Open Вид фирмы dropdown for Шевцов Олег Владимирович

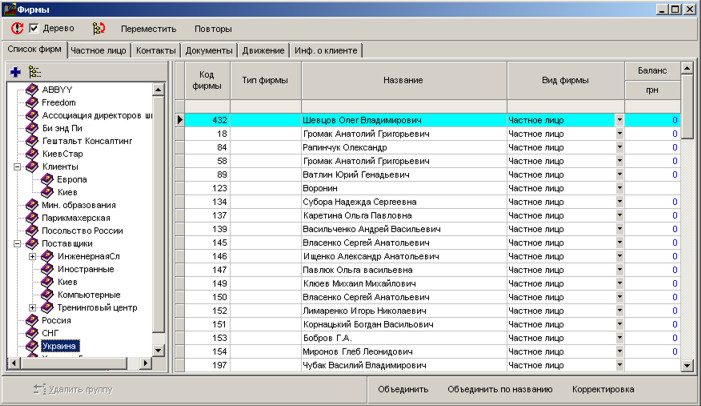(619, 120)
